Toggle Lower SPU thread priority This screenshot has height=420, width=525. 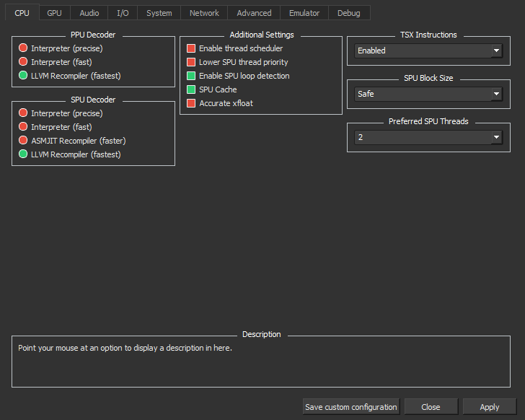pyautogui.click(x=237, y=62)
